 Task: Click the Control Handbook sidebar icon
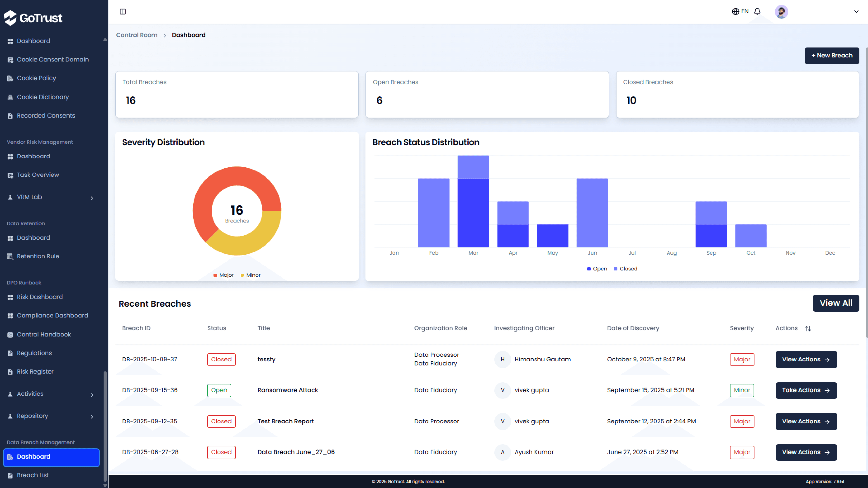[10, 335]
